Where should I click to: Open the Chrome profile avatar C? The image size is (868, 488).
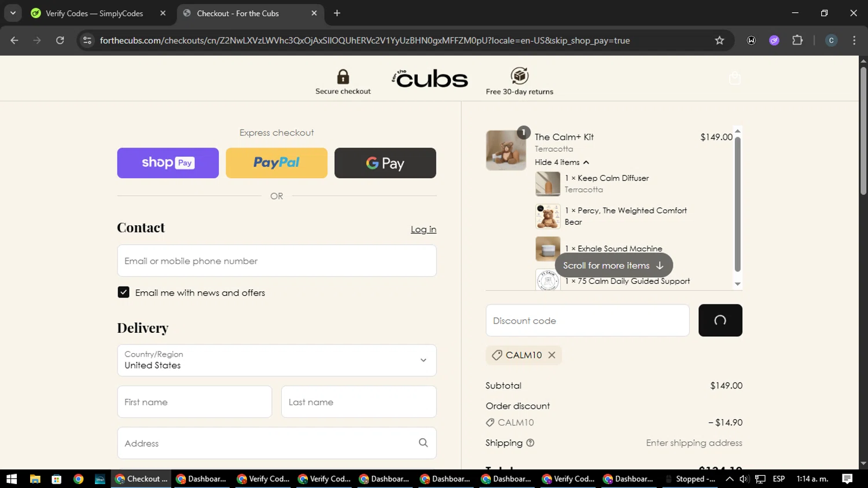tap(831, 41)
